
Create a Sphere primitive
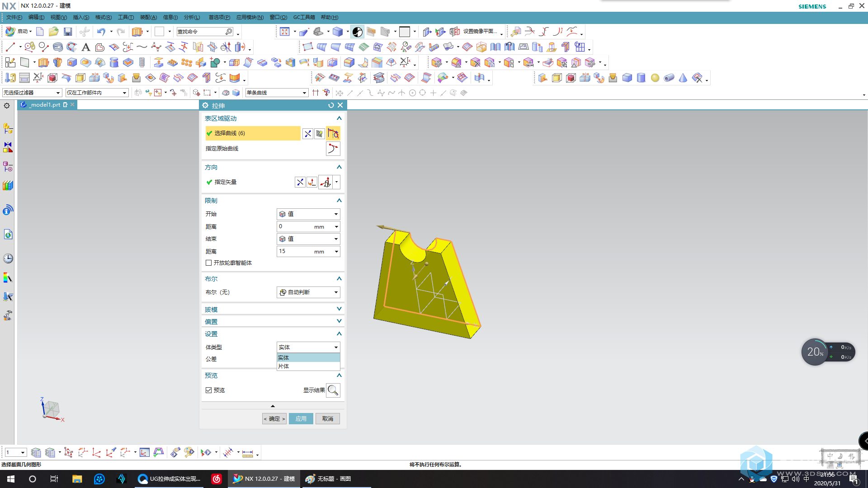click(655, 78)
